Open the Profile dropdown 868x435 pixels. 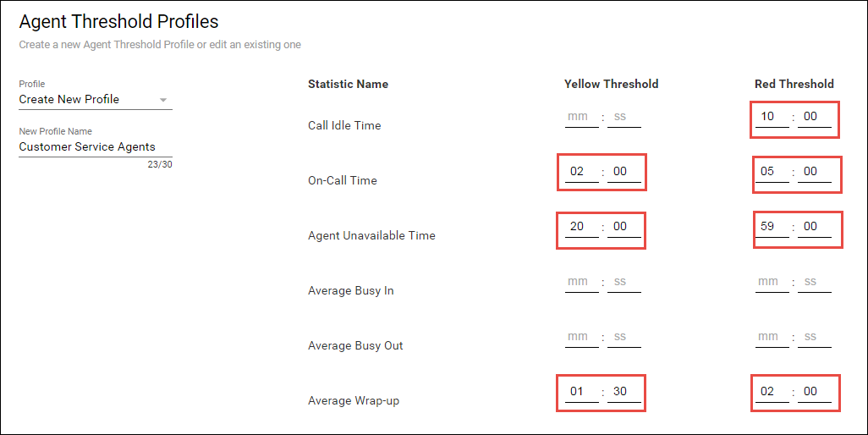95,100
